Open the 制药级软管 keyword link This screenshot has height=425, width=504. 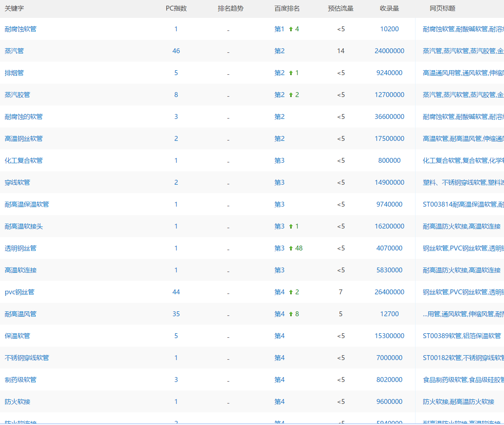[x=20, y=380]
